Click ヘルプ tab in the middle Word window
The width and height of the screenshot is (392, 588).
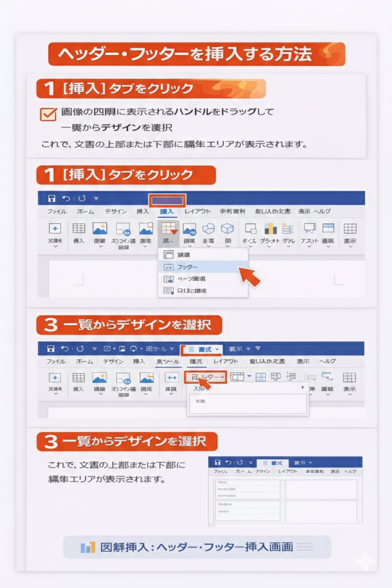point(327,362)
